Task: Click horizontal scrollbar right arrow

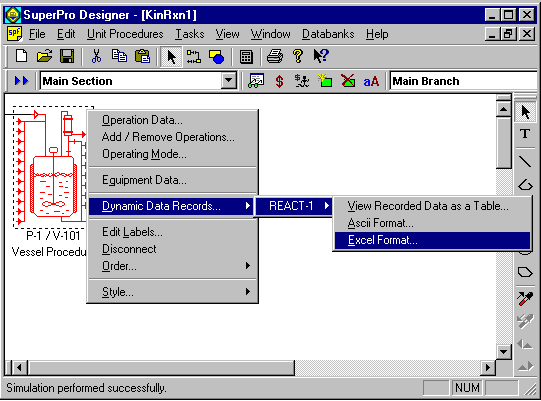Action: pyautogui.click(x=488, y=368)
